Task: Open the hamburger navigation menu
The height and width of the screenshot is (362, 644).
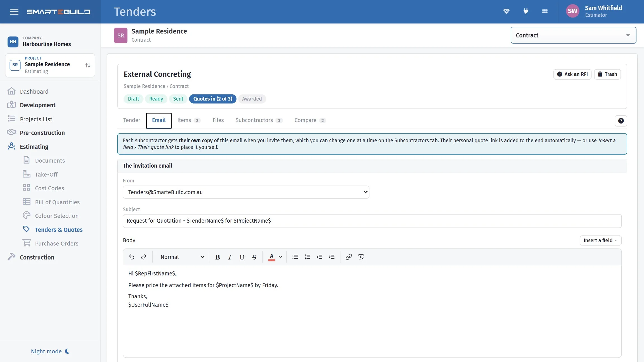Action: tap(14, 12)
